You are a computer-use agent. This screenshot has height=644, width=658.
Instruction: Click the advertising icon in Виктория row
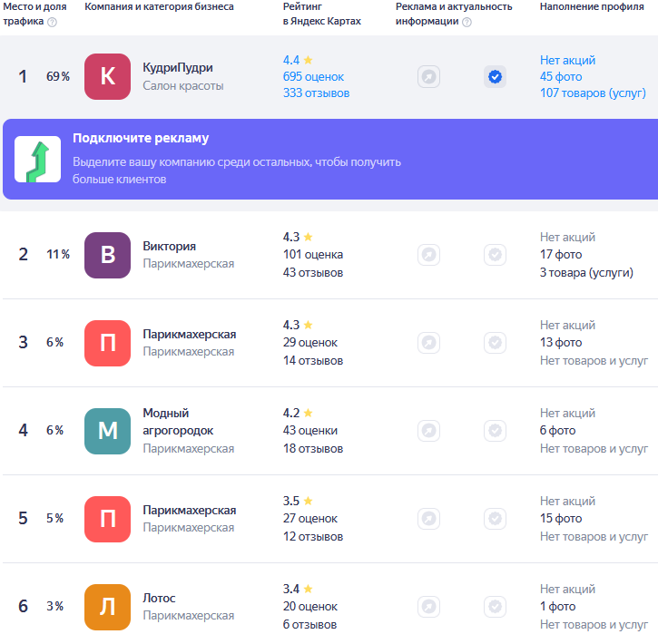click(x=428, y=255)
